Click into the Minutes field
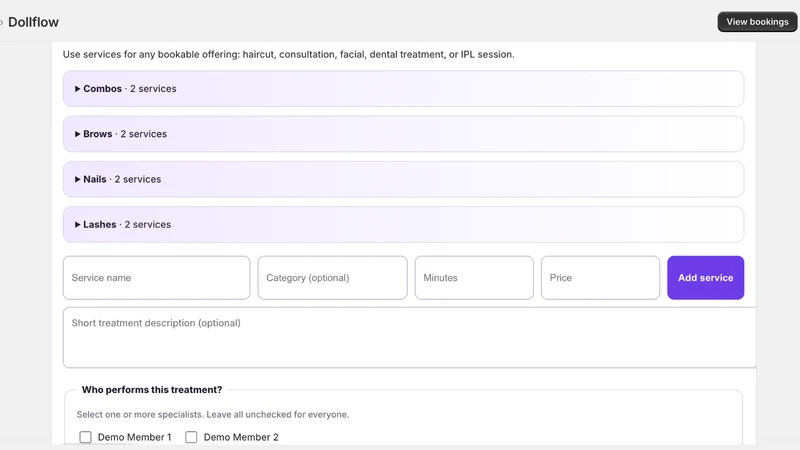 pyautogui.click(x=474, y=278)
